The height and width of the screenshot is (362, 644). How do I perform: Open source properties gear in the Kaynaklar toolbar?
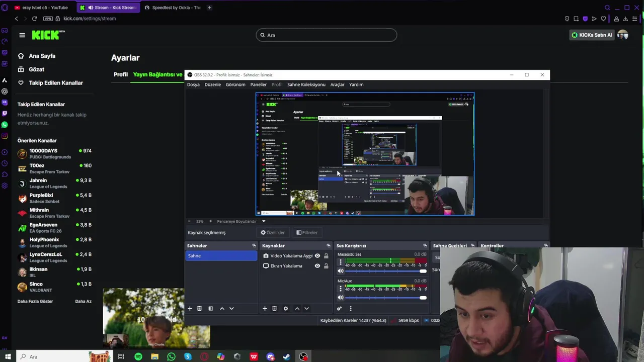point(286,308)
